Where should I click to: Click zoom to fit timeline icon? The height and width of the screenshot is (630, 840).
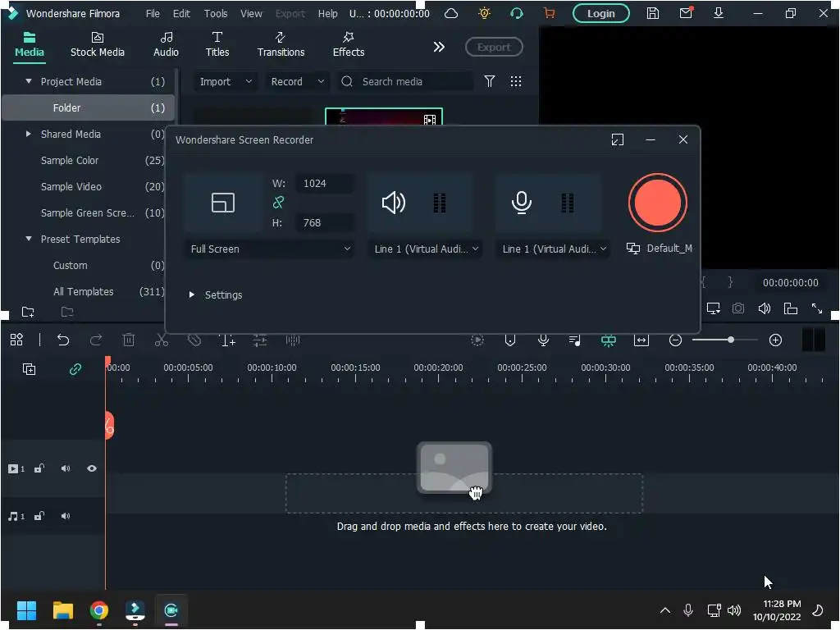coord(641,340)
